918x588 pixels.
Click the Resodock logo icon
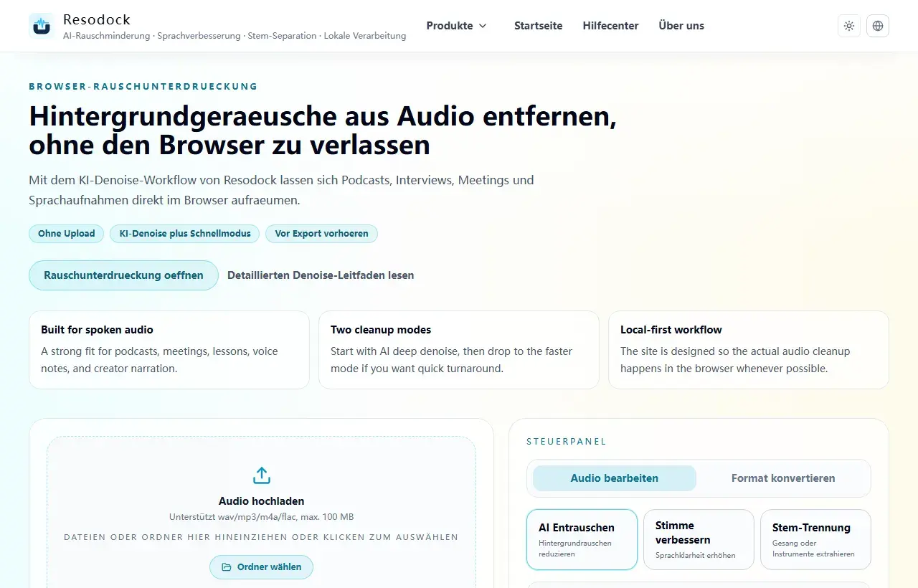[42, 26]
